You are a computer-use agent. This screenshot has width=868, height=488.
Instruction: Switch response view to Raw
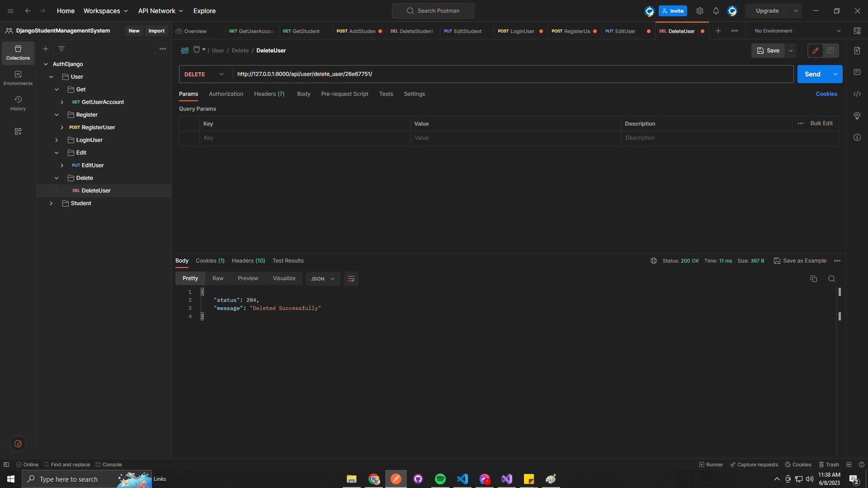pyautogui.click(x=218, y=278)
